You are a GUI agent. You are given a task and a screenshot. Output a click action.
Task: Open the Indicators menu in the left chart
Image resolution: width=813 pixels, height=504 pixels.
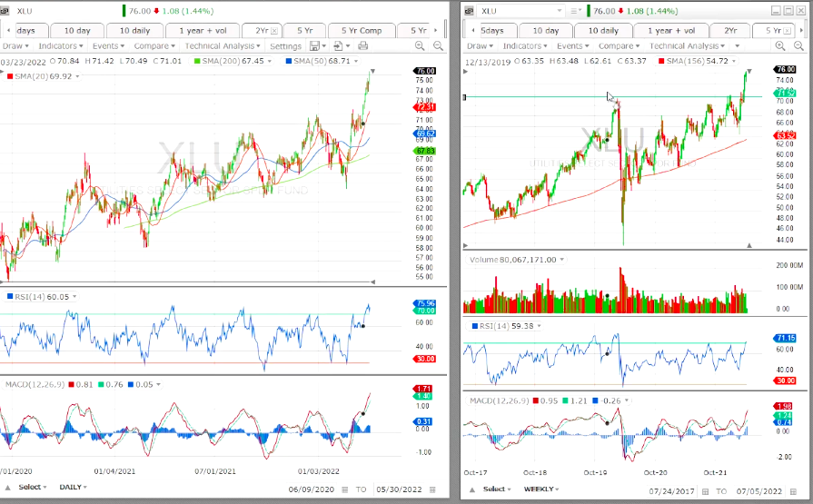pyautogui.click(x=61, y=46)
